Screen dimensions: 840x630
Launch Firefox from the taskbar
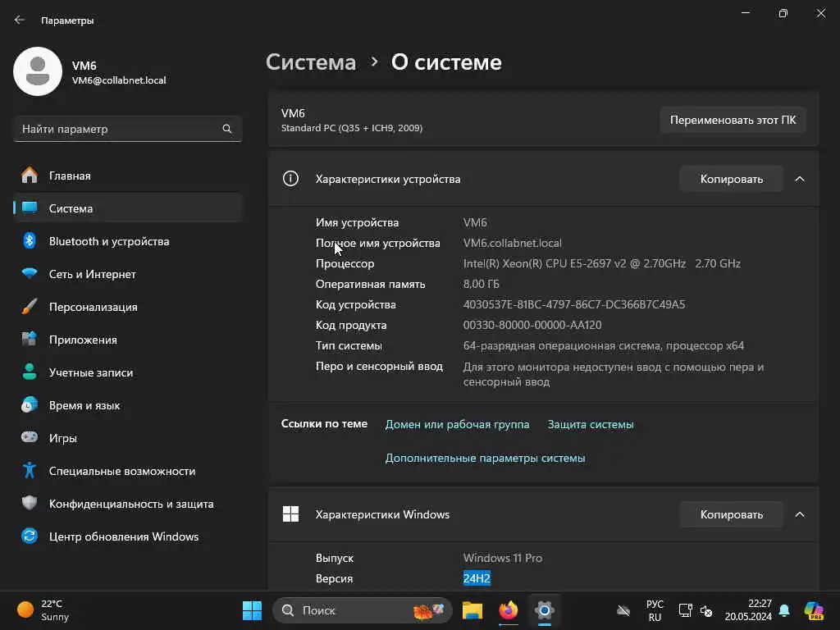point(509,610)
